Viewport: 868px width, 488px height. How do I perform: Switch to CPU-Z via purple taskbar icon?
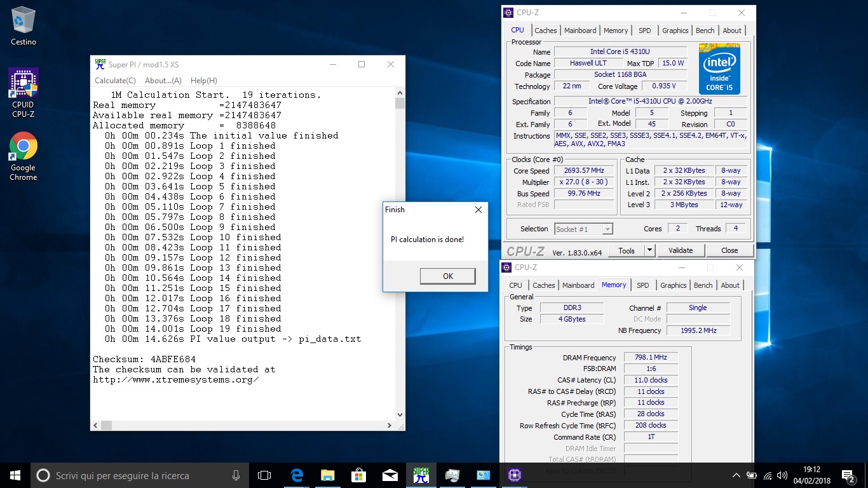tap(514, 475)
